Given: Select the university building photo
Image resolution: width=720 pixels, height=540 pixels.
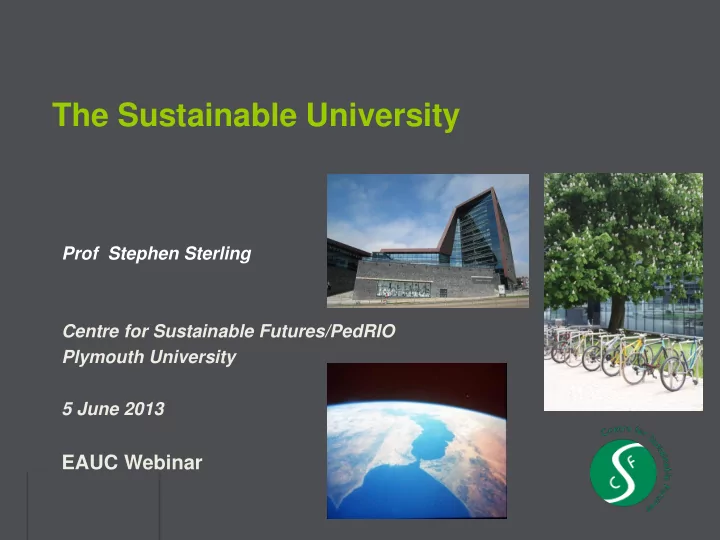Looking at the screenshot, I should point(428,241).
